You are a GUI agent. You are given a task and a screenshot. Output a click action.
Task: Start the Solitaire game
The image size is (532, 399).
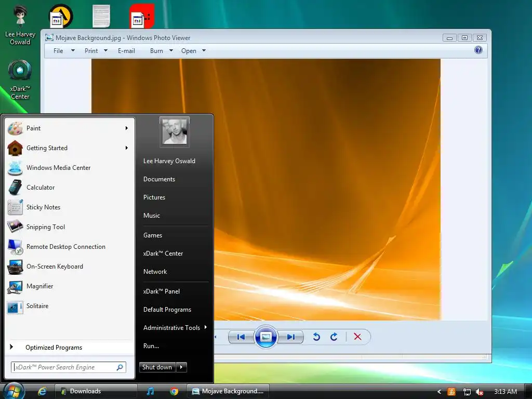pyautogui.click(x=69, y=305)
